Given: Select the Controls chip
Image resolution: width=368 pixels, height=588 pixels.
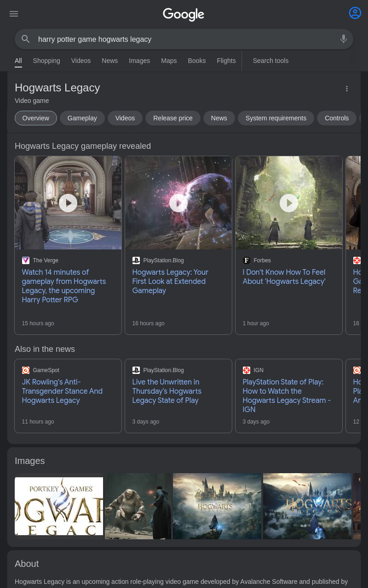Looking at the screenshot, I should pyautogui.click(x=337, y=118).
